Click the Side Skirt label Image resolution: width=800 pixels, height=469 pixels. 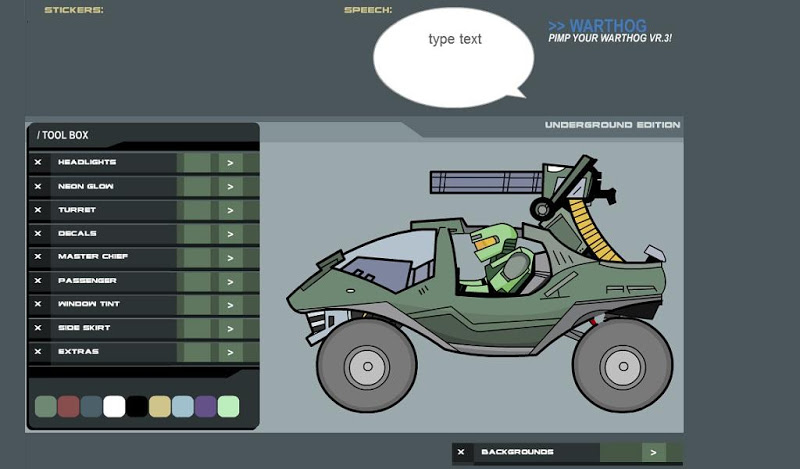tap(84, 328)
